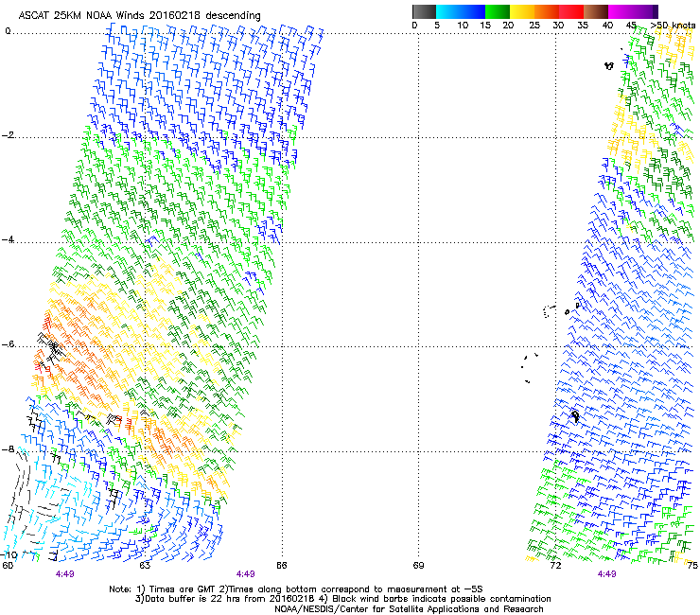This screenshot has height=615, width=700.
Task: Click the NOAA/NESDIS Center credit line
Action: (x=409, y=609)
